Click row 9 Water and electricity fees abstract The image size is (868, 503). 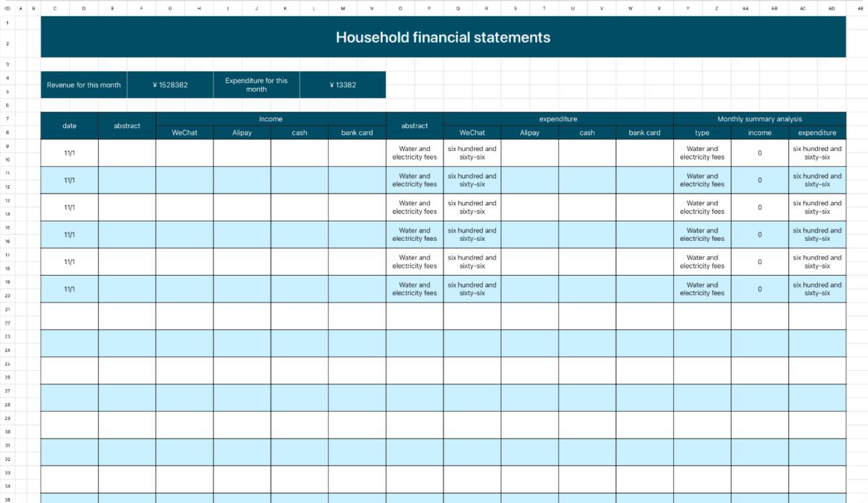click(x=414, y=153)
